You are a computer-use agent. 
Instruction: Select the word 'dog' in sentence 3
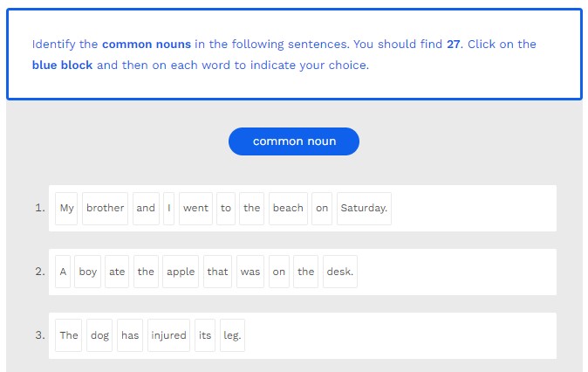100,335
